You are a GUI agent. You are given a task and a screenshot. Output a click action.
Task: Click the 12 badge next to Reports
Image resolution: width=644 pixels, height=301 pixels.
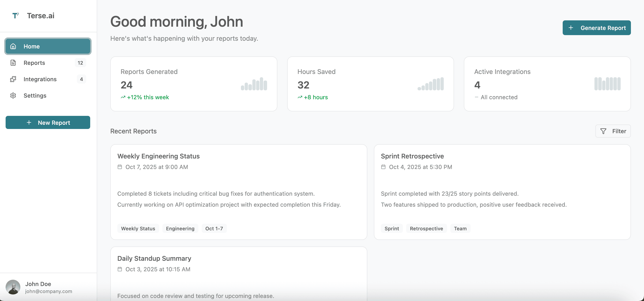click(80, 62)
